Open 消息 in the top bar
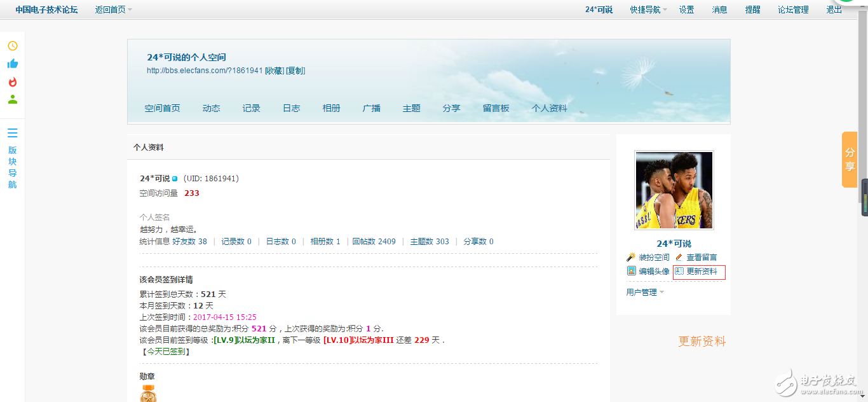This screenshot has height=402, width=868. click(719, 10)
